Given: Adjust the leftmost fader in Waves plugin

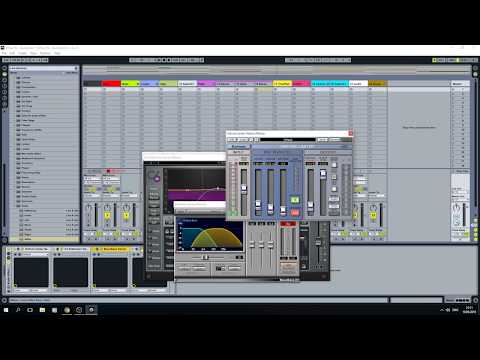Looking at the screenshot, I should click(x=244, y=188).
